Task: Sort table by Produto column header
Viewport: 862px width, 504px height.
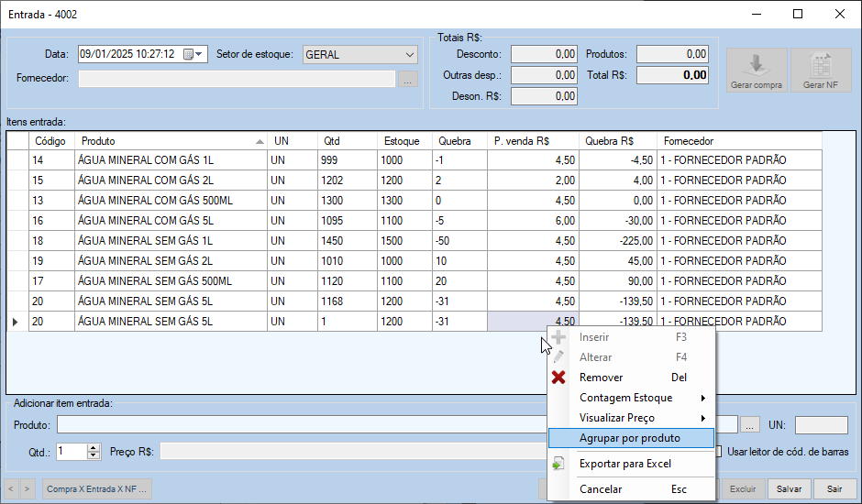Action: coord(165,141)
